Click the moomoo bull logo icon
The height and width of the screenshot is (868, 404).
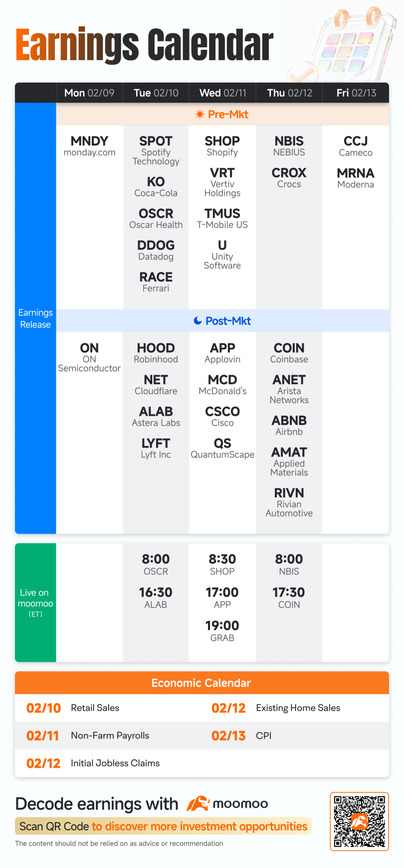(x=198, y=803)
